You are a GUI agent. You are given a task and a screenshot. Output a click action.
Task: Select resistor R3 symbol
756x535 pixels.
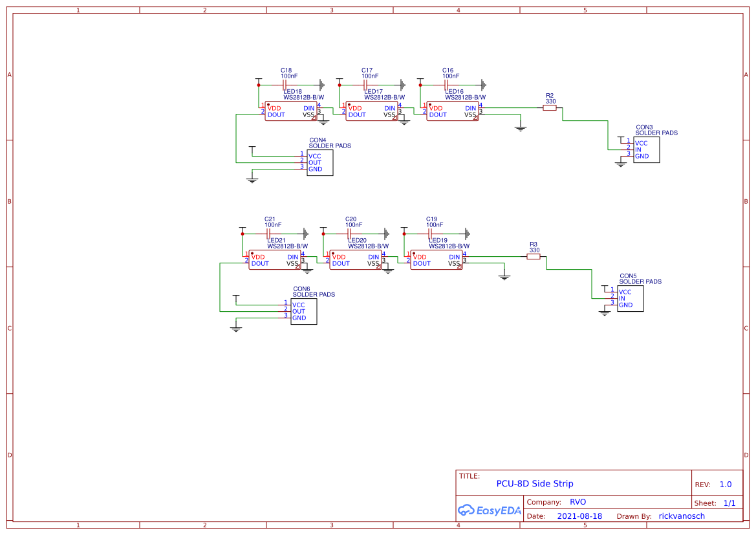click(534, 257)
